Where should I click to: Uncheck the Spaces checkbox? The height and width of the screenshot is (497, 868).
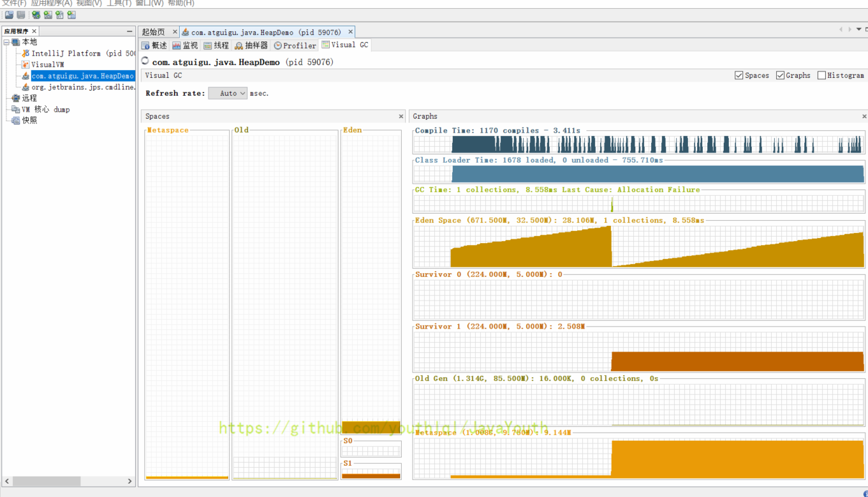739,75
